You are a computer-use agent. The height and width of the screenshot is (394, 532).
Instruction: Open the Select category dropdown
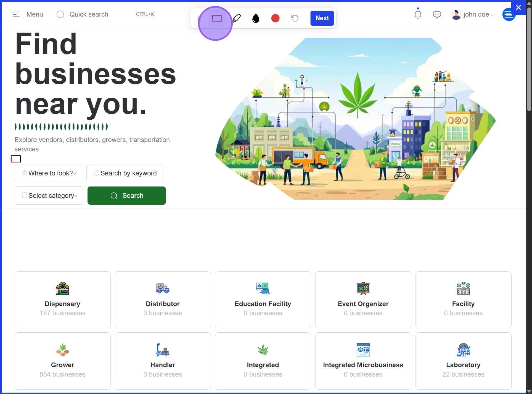coord(49,196)
